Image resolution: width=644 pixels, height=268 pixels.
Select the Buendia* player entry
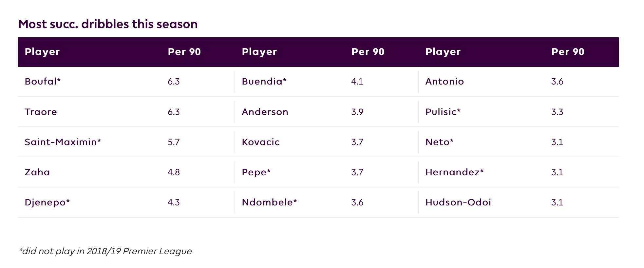click(264, 82)
